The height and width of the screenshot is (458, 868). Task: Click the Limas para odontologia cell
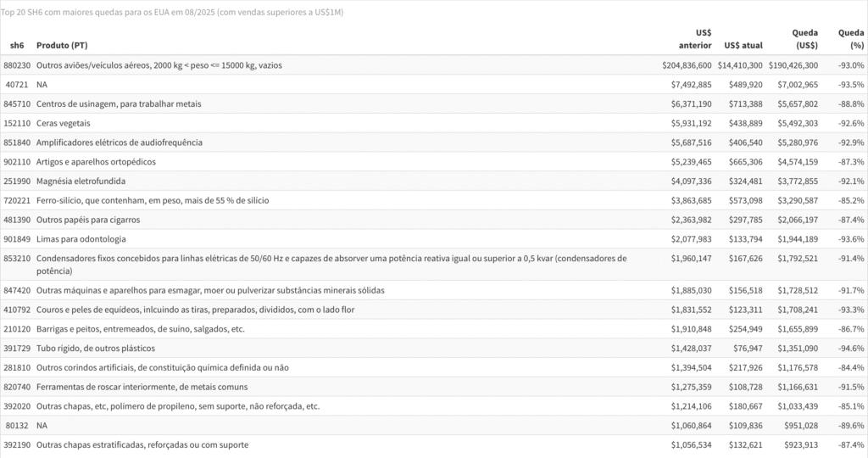tap(81, 239)
